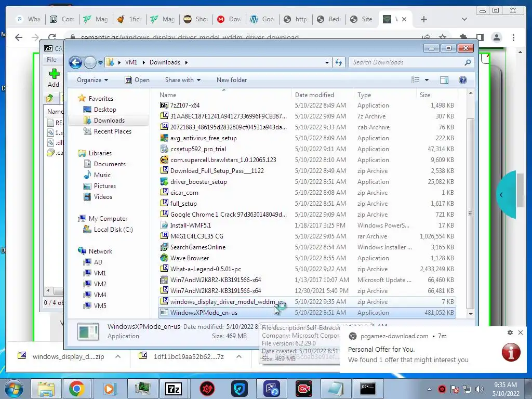Select Desktop under Favorites
The width and height of the screenshot is (532, 399).
click(x=105, y=110)
